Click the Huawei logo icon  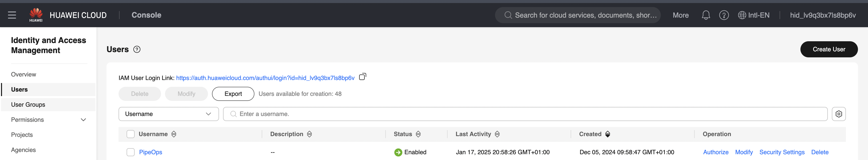click(36, 15)
